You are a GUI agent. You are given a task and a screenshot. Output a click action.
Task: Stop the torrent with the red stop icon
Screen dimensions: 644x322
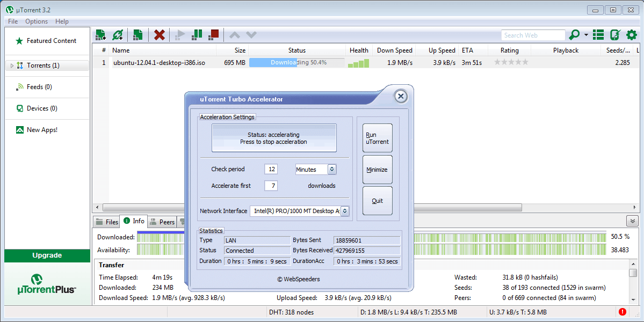pyautogui.click(x=214, y=35)
